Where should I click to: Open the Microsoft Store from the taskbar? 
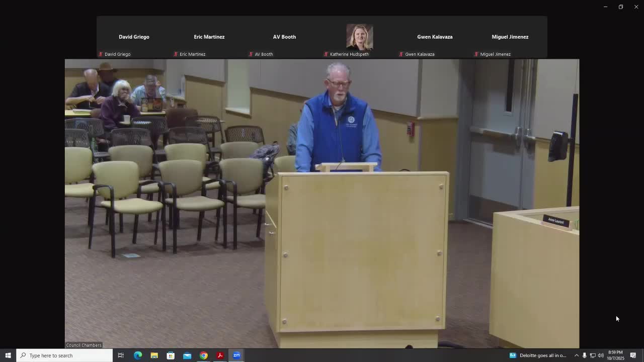click(171, 355)
